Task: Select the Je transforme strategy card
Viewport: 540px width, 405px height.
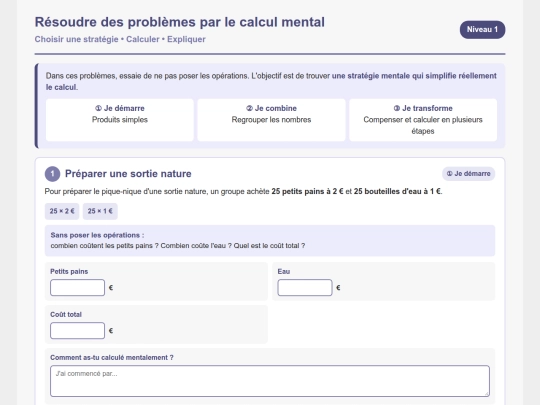Action: [x=423, y=120]
